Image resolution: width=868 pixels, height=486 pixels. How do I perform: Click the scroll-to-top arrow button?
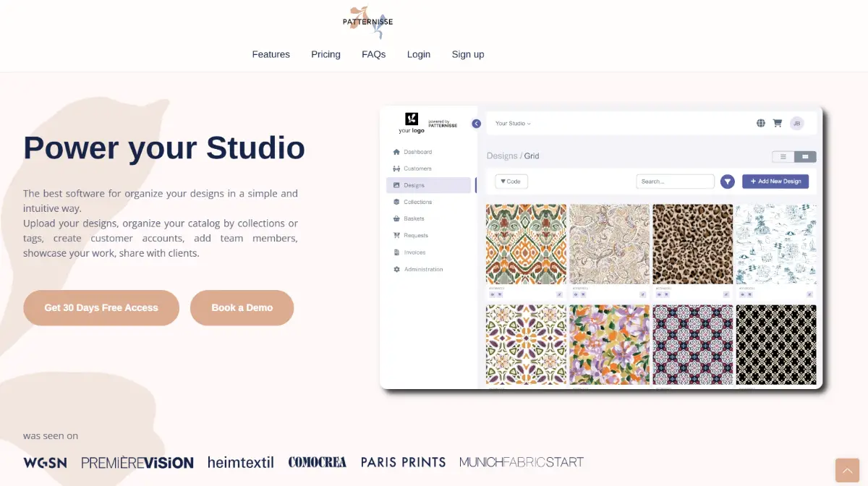[847, 470]
